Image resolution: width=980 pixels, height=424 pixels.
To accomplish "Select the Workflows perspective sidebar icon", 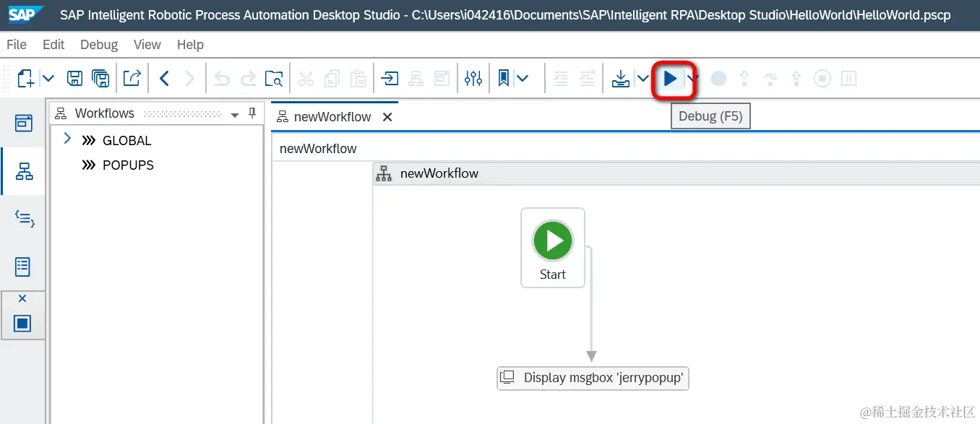I will click(24, 171).
